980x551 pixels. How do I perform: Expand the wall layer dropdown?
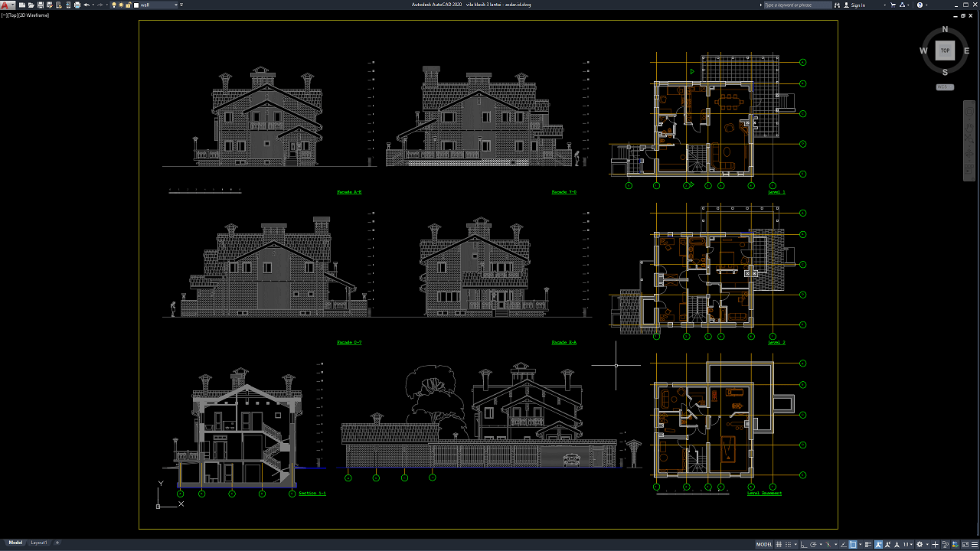(x=176, y=5)
